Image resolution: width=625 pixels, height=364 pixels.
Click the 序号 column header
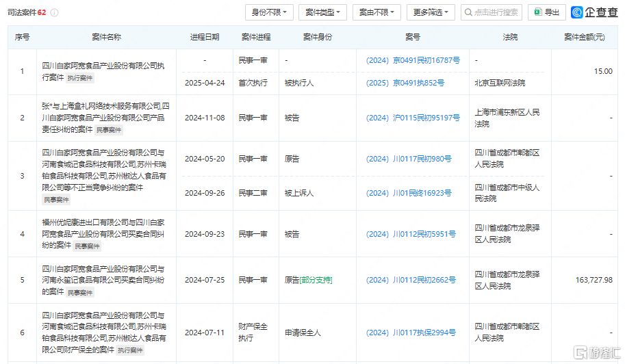coord(23,37)
